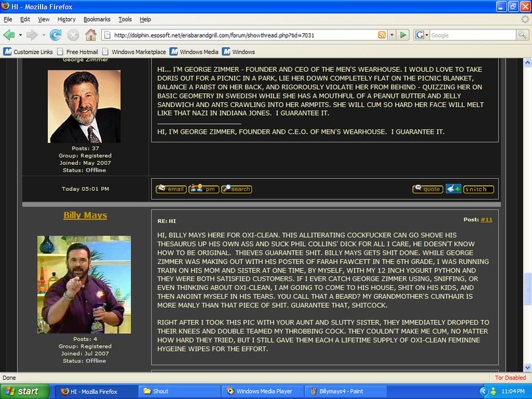Screen dimensions: 532x399
Task: Click George Zimmer avatar image
Action: coord(84,106)
